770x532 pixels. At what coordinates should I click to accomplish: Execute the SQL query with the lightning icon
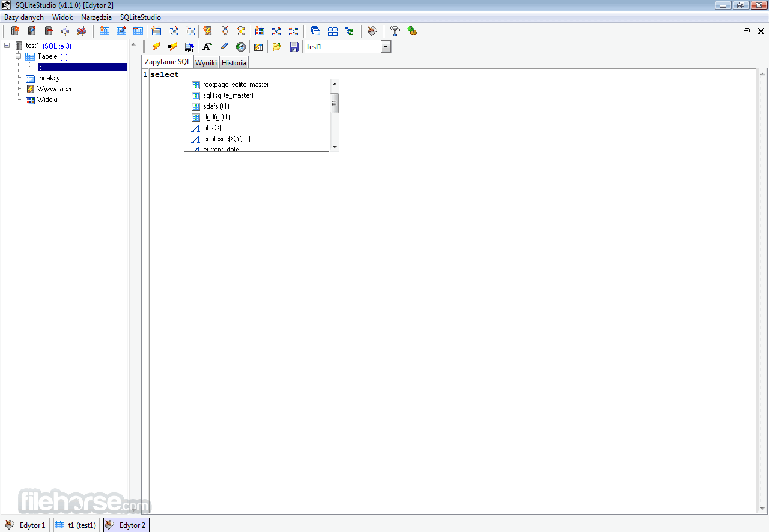[x=156, y=46]
